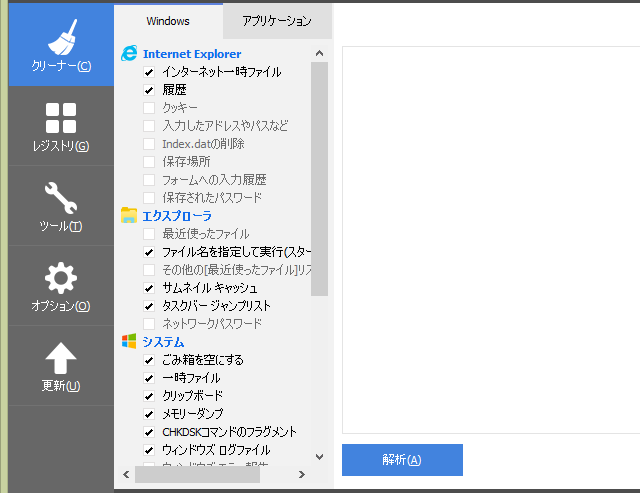Click the list's scroll up arrow
Screen dimensions: 640x493
pyautogui.click(x=320, y=53)
